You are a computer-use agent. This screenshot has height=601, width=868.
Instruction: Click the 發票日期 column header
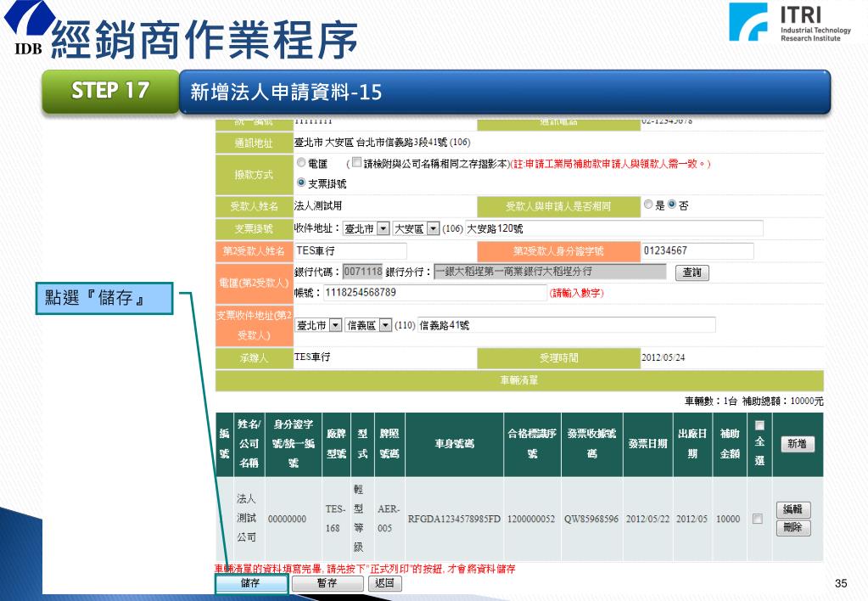click(x=647, y=444)
